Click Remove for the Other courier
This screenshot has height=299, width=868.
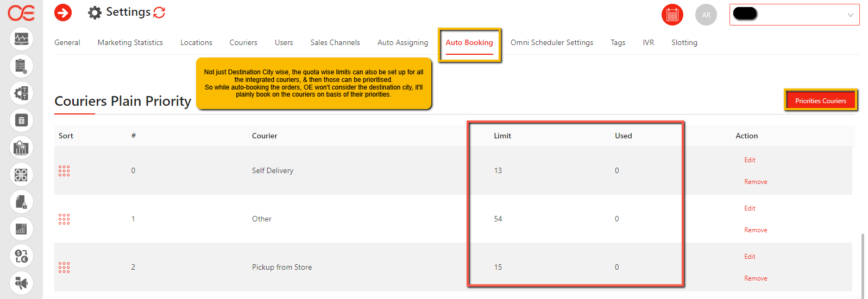[x=756, y=230]
